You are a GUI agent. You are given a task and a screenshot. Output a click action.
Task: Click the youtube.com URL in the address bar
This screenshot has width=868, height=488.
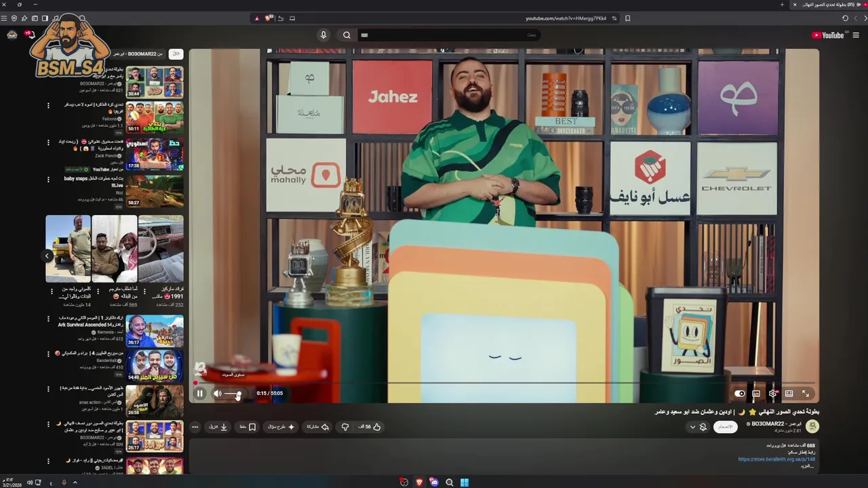[566, 18]
